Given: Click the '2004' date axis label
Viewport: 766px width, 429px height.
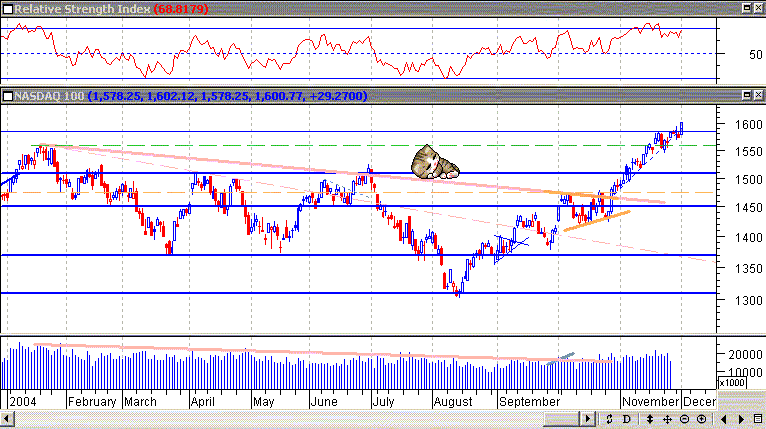Looking at the screenshot, I should 23,402.
